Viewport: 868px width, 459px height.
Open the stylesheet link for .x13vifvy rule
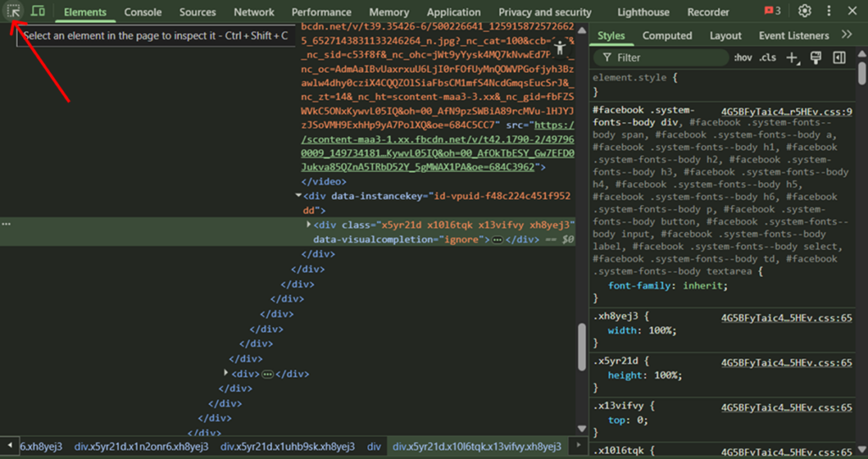pos(787,407)
